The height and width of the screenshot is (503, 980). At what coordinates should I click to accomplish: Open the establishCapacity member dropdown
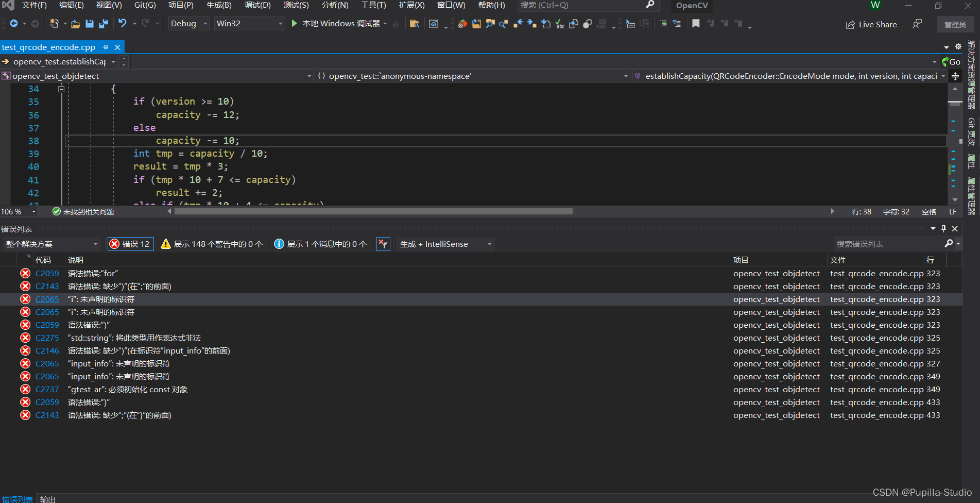(790, 76)
